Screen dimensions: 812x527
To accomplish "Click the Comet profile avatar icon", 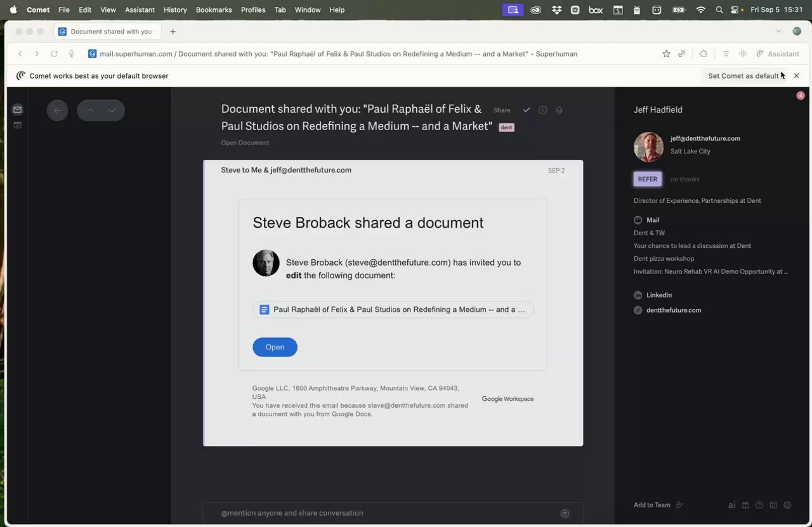I will coord(797,31).
